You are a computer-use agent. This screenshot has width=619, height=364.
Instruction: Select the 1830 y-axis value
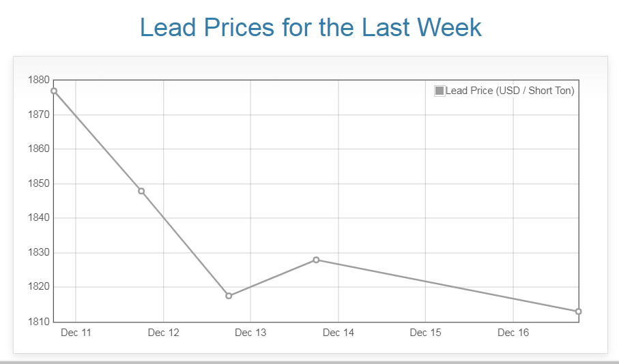click(38, 252)
